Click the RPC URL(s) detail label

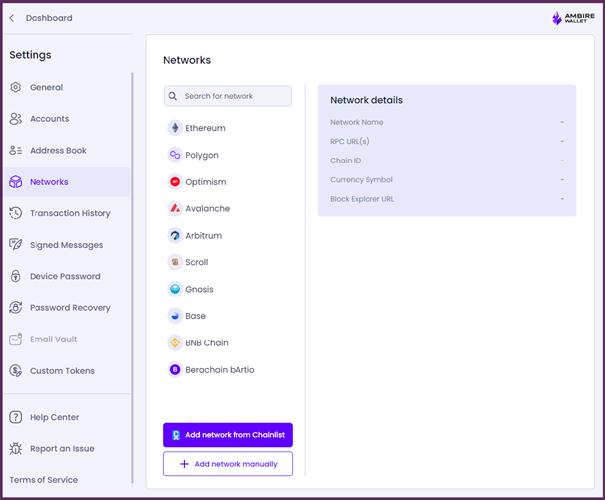click(350, 141)
